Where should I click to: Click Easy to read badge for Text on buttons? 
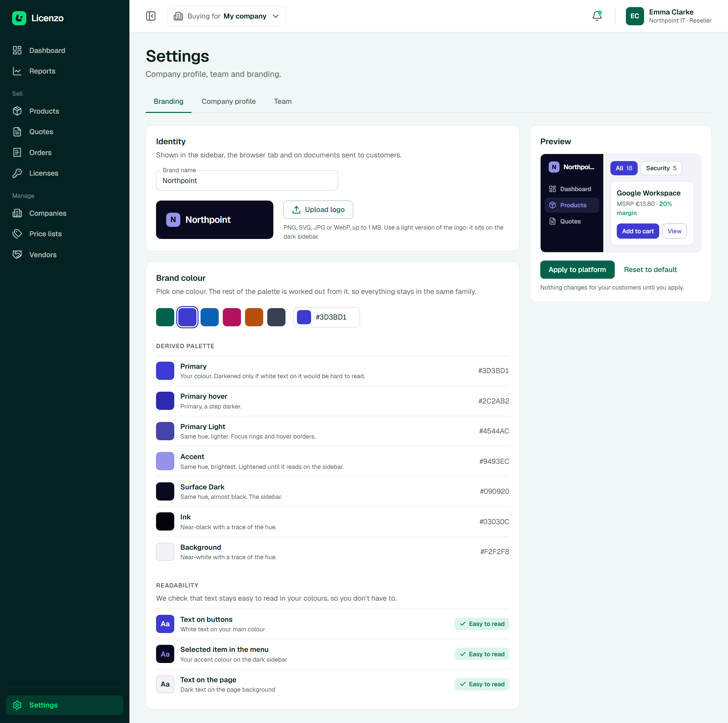pos(482,624)
